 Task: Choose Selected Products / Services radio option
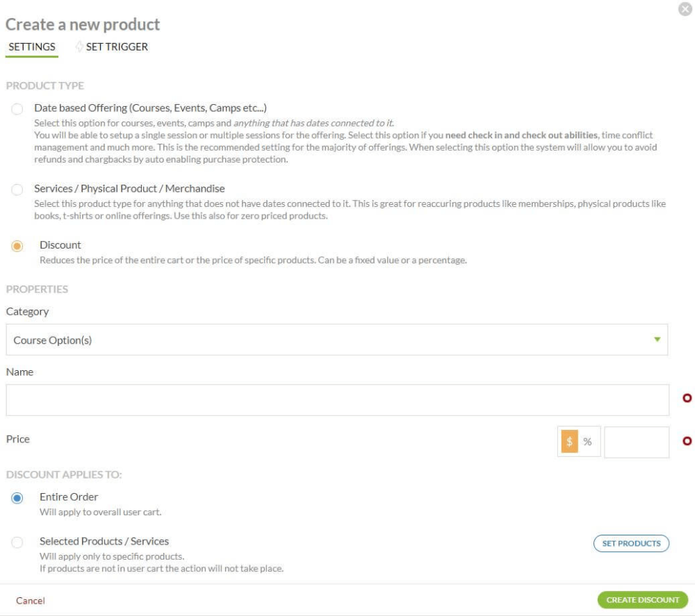17,542
